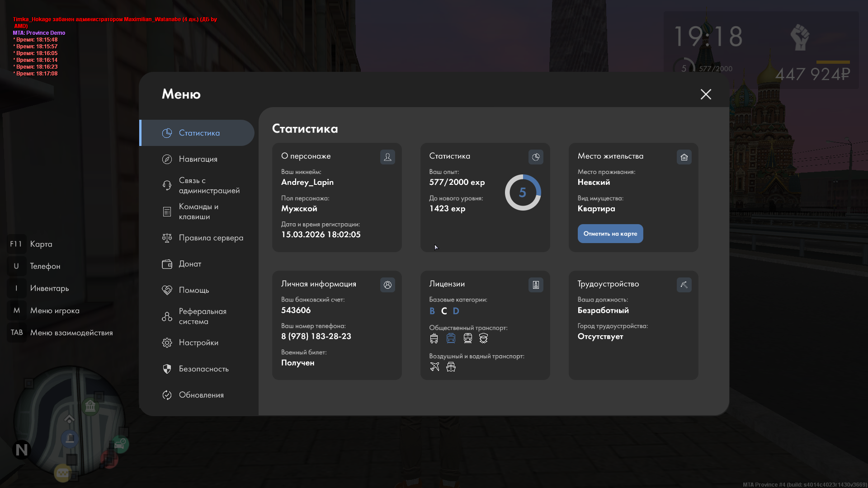Click the profile icon in О персонаже card

pos(387,157)
